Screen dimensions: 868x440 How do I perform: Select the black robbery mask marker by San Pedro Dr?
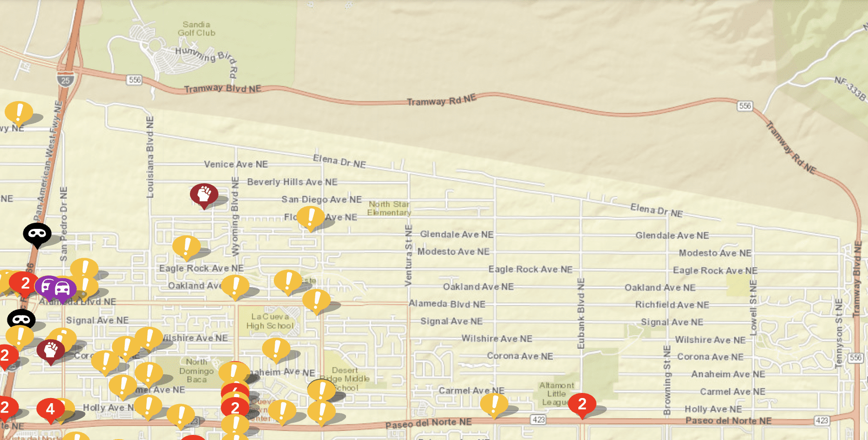point(37,235)
